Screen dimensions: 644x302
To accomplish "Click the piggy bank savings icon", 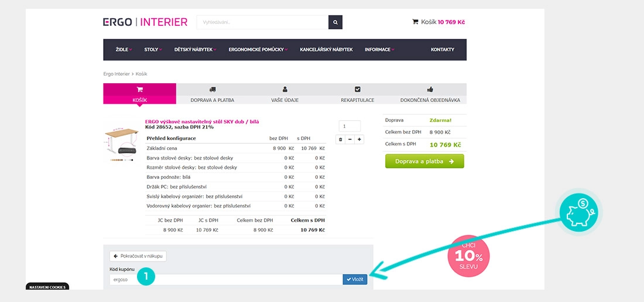I will 578,213.
